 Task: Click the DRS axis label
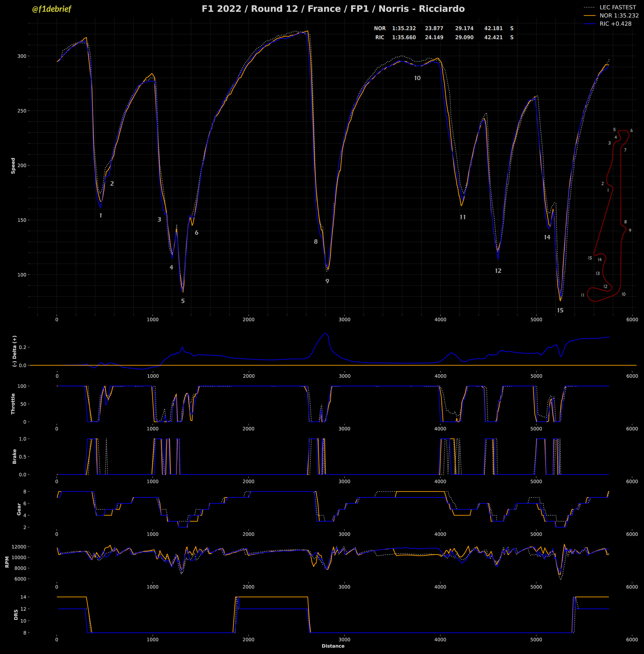[x=16, y=614]
